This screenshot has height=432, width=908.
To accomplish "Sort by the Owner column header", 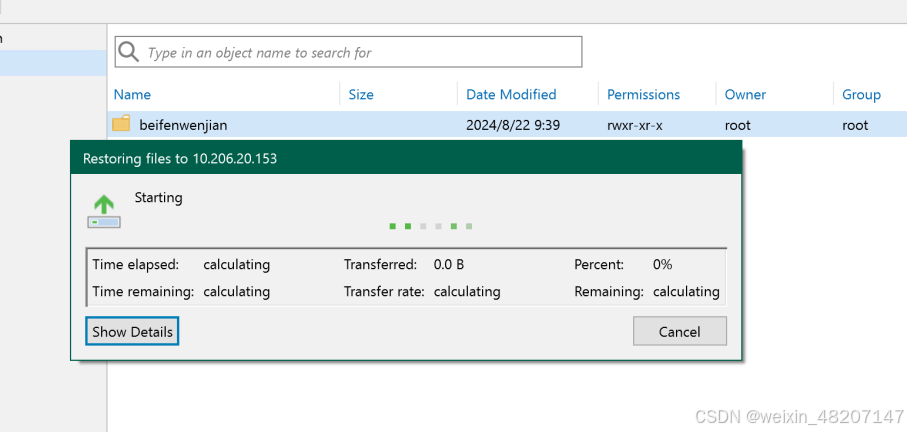I will (x=745, y=94).
